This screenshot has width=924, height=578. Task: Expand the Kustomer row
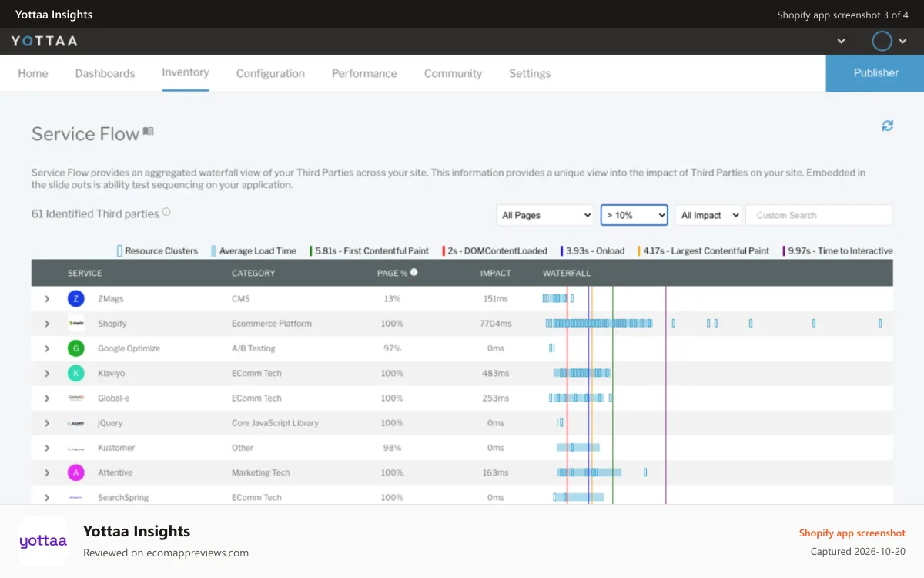tap(47, 448)
